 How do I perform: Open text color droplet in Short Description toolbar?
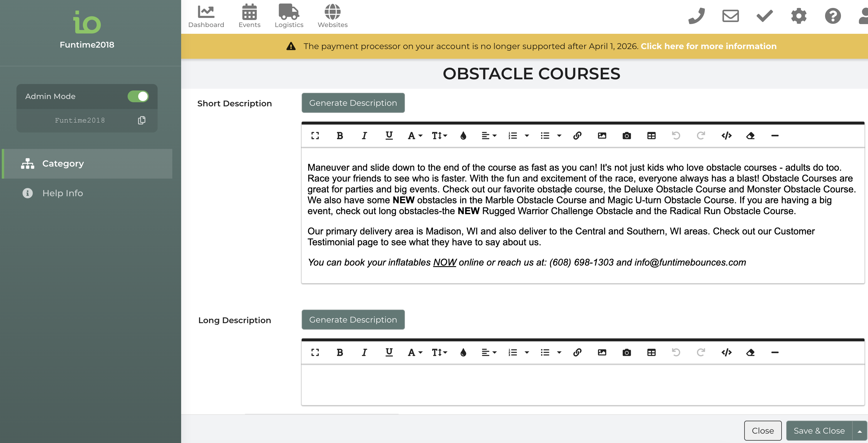pyautogui.click(x=463, y=136)
